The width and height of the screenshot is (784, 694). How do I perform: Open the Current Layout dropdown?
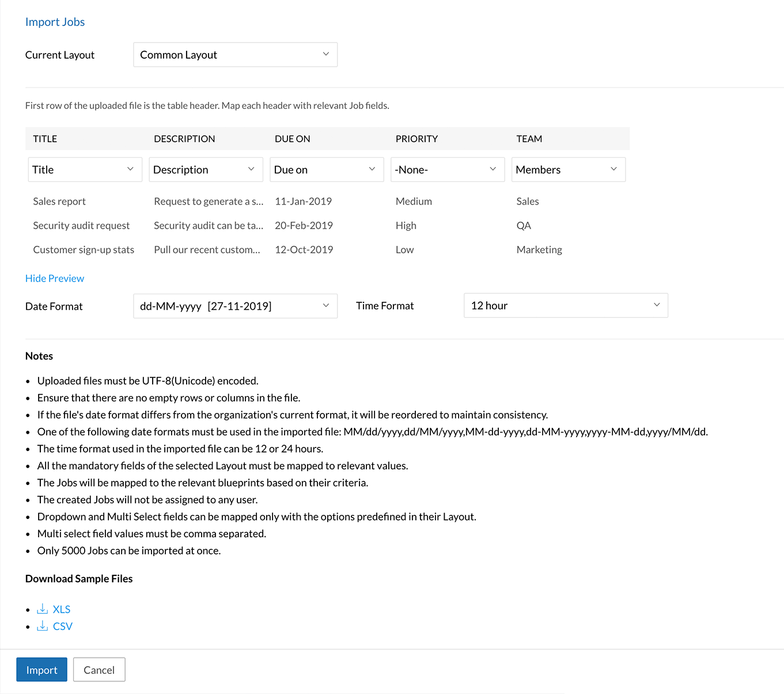pyautogui.click(x=235, y=55)
